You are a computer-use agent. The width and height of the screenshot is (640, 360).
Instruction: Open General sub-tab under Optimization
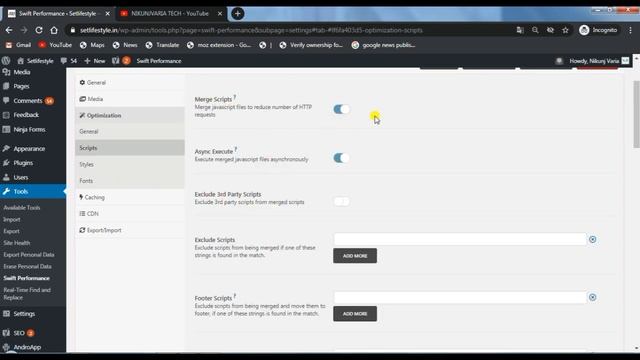point(130,131)
